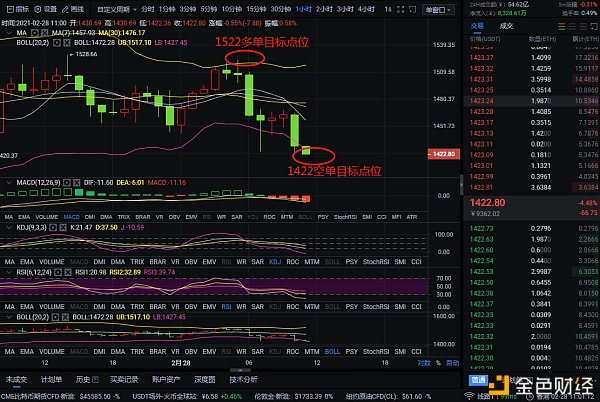This screenshot has width=600, height=402.
Task: Open the 自定义周期 custom period dropdown
Action: click(117, 9)
